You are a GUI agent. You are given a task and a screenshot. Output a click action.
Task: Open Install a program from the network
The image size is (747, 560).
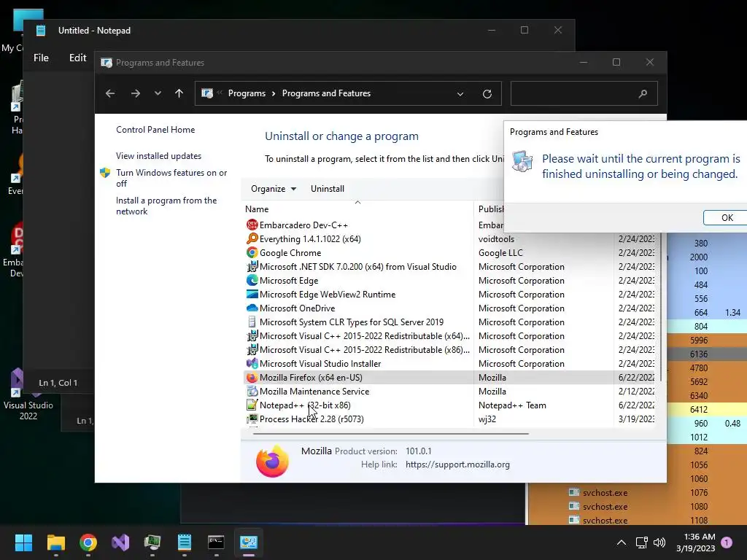[166, 206]
